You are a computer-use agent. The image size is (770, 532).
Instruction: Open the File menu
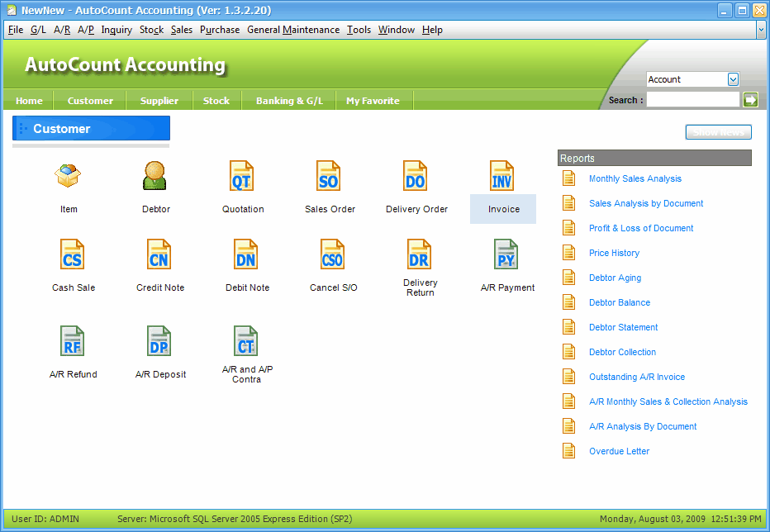pos(16,30)
